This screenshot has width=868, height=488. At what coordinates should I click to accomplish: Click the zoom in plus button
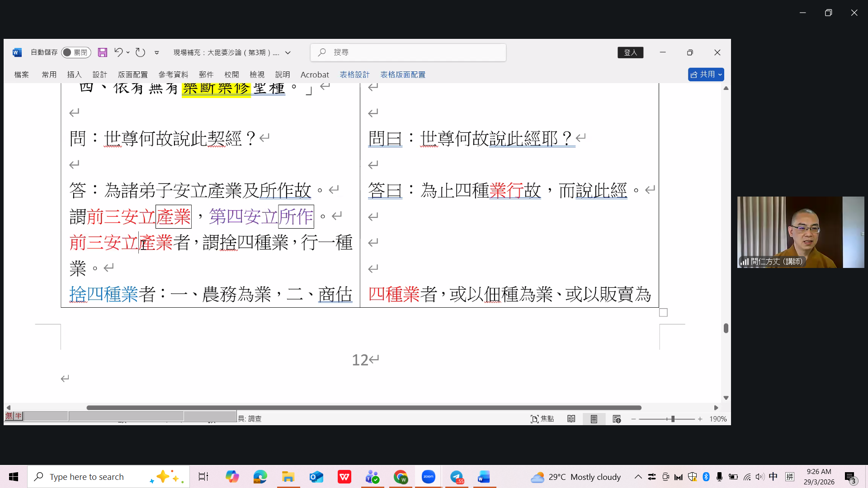700,419
